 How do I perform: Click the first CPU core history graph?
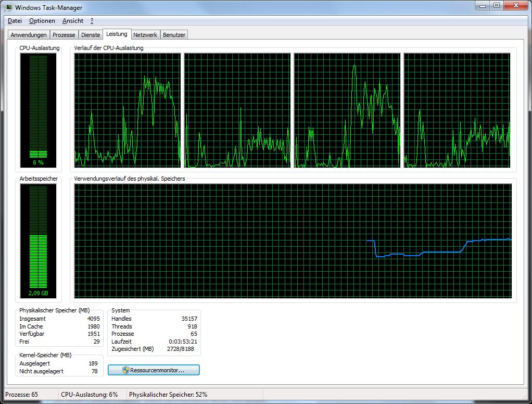pyautogui.click(x=128, y=110)
